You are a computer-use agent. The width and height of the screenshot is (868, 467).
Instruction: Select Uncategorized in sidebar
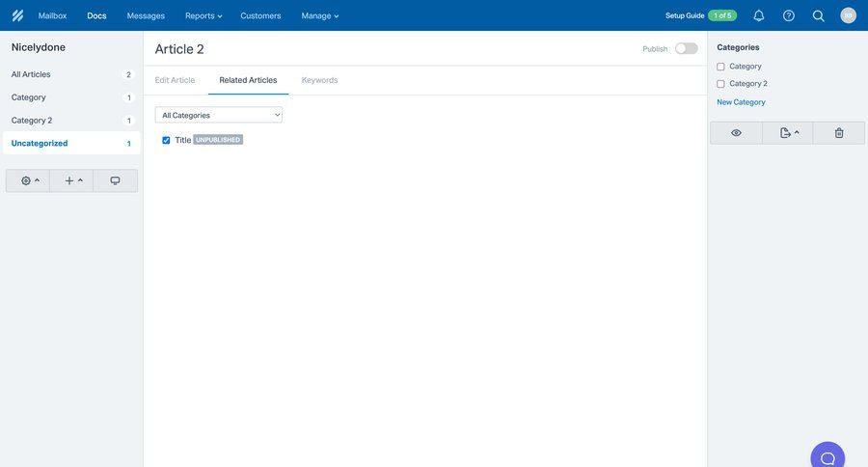[x=71, y=143]
